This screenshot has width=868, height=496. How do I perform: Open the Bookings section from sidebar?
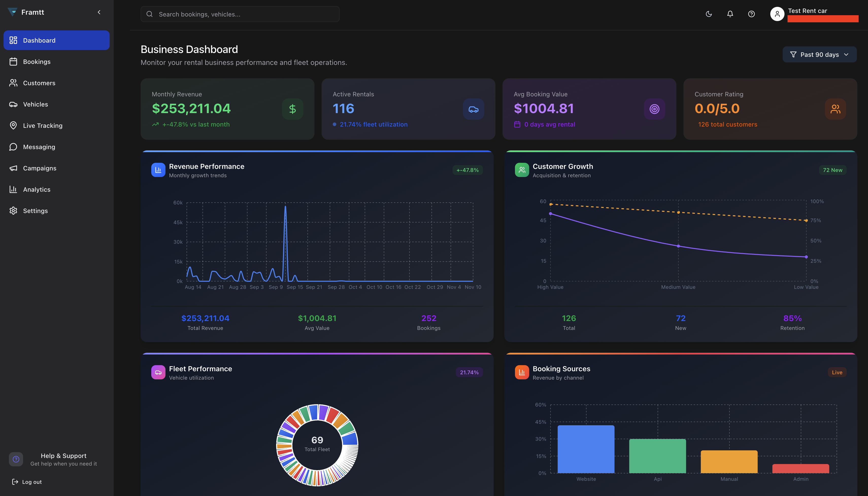pyautogui.click(x=37, y=62)
